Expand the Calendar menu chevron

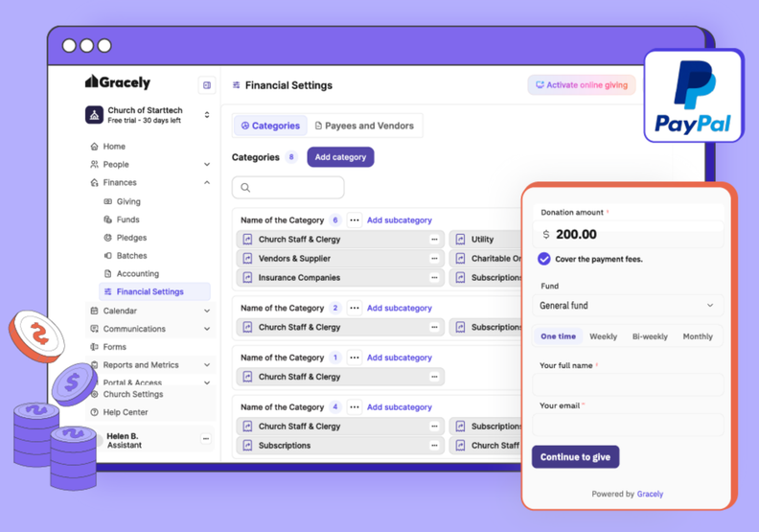(207, 311)
